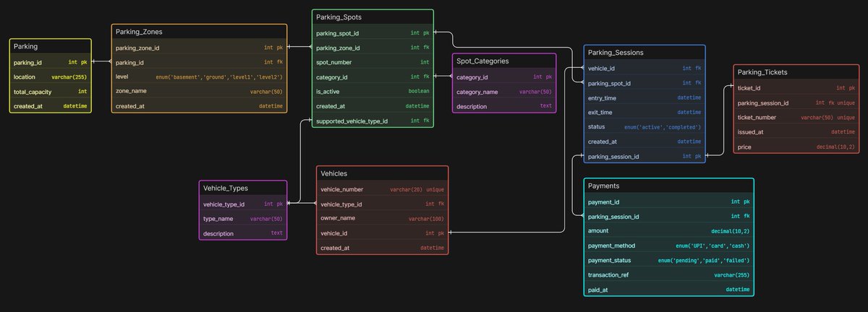The image size is (868, 312).
Task: Click price decimal row in Parking_Tickets
Action: [x=796, y=147]
